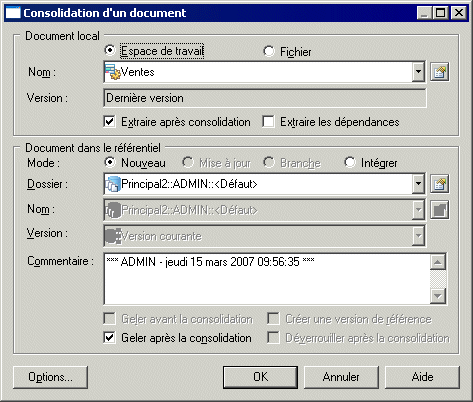Confirm with the OK button

click(x=260, y=377)
